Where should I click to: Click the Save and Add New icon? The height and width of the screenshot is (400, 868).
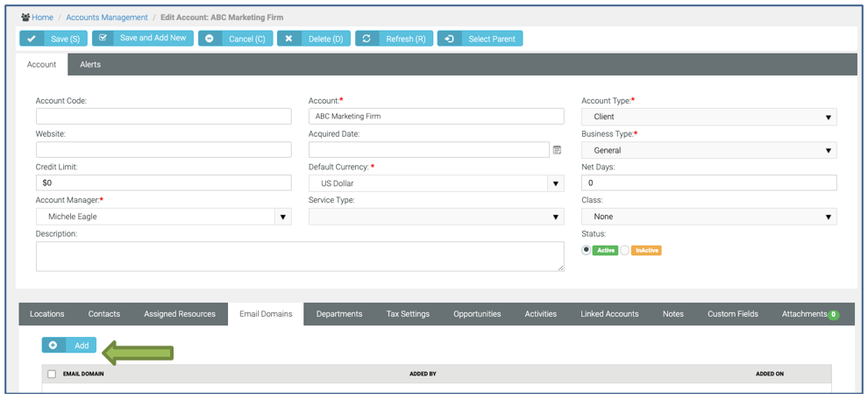[103, 39]
